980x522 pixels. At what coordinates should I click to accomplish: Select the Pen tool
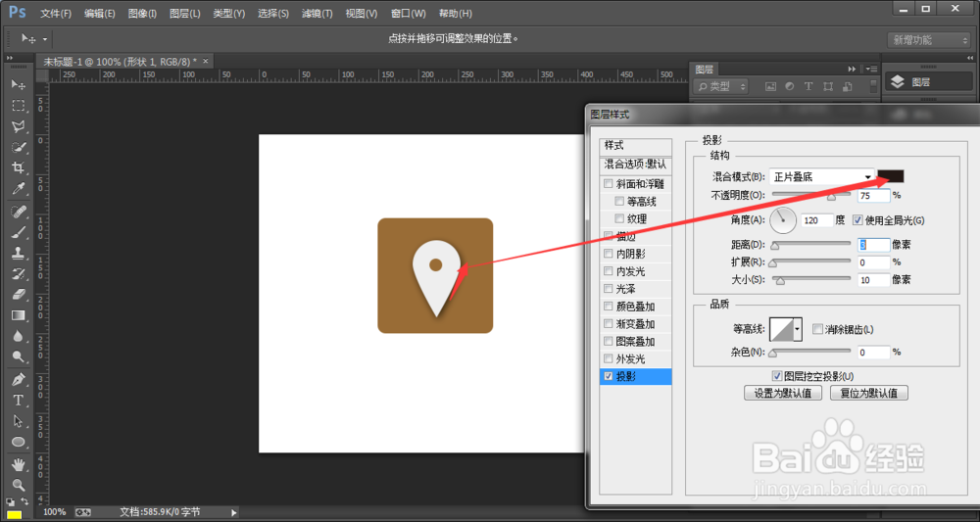pos(18,380)
